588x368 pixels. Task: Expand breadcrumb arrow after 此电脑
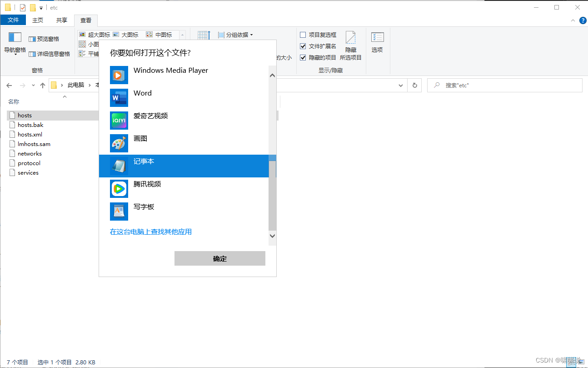[90, 86]
